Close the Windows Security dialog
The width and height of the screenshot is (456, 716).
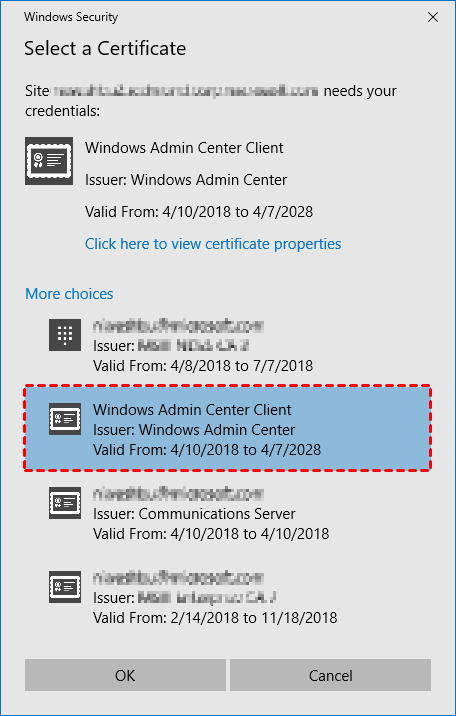433,17
